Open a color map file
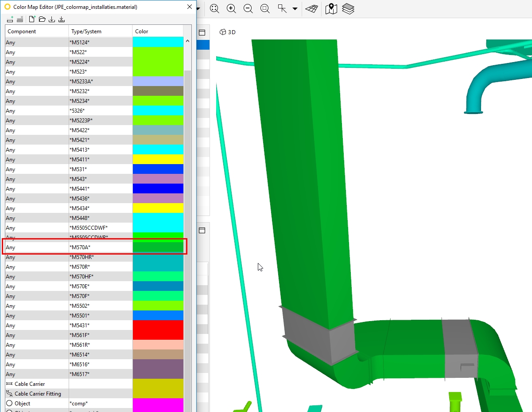 click(42, 19)
